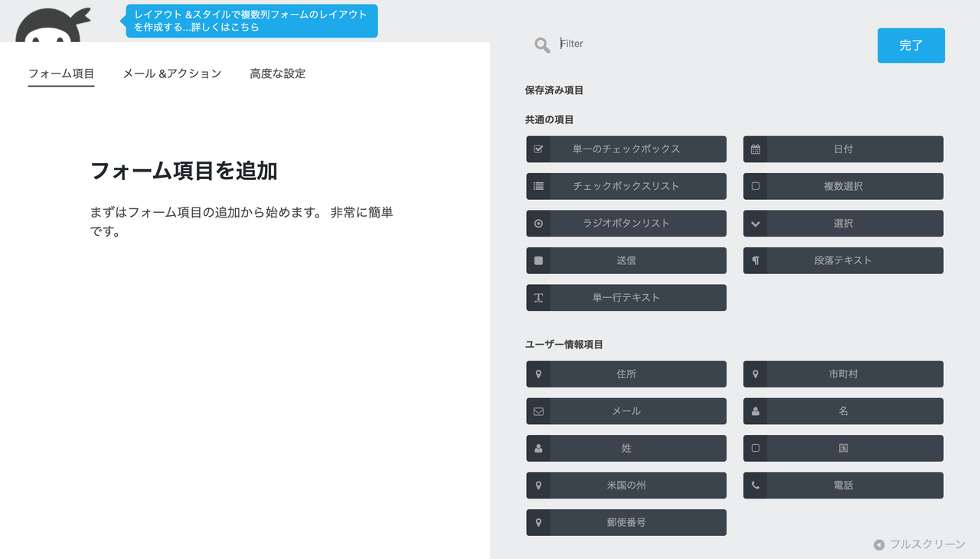Viewport: 980px width, 559px height.
Task: Click the paragraph icon on 段落テキスト
Action: pos(756,260)
